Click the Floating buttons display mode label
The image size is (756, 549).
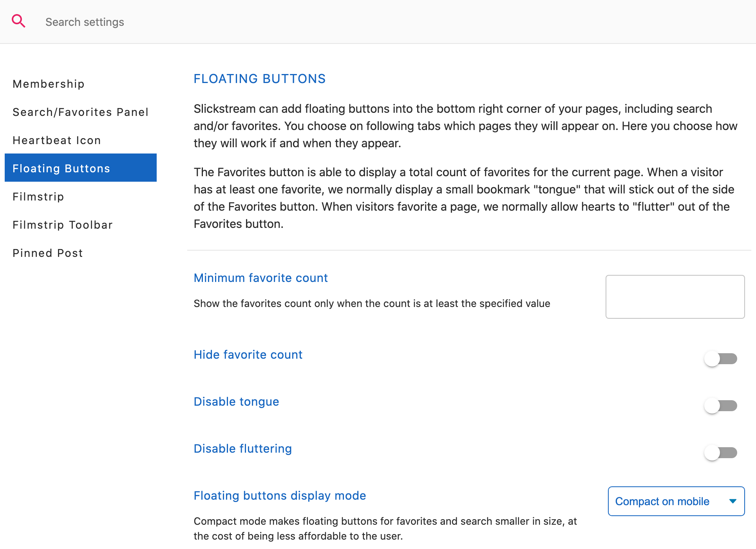[x=280, y=496]
